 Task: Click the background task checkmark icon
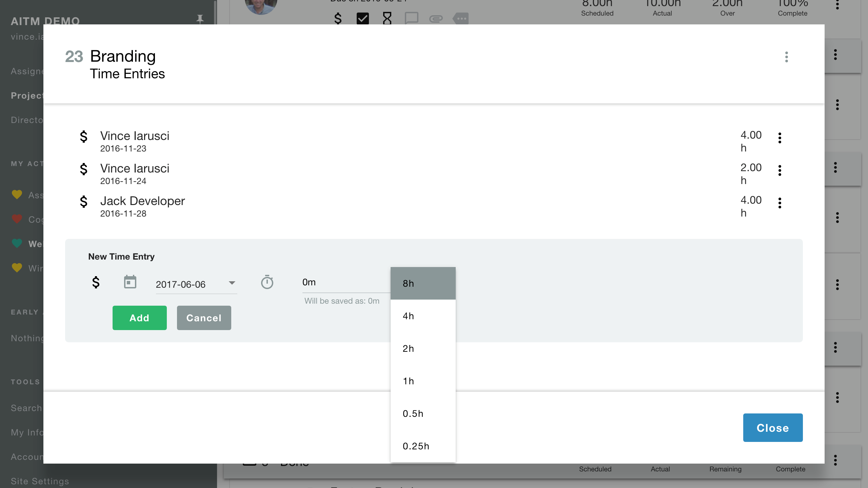[362, 18]
